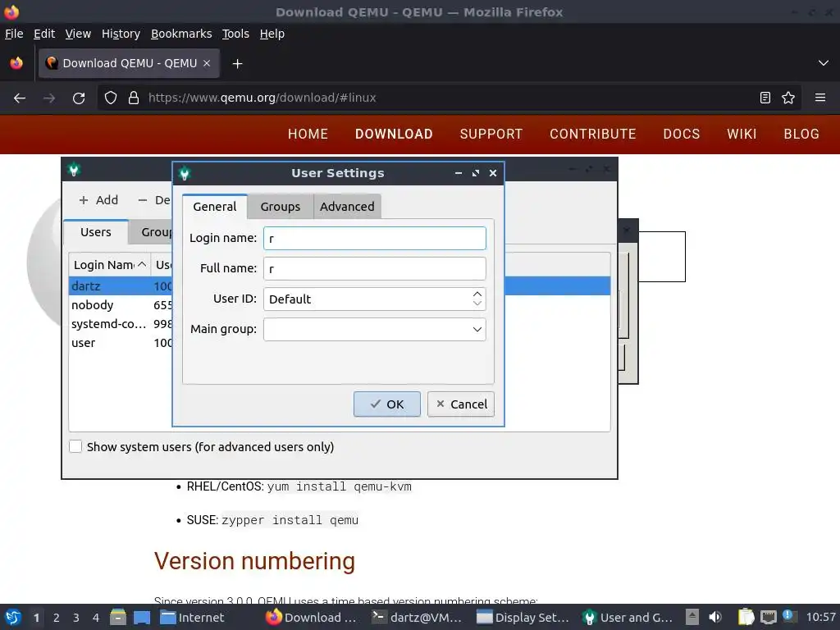Viewport: 840px width, 630px height.
Task: Click the Firefox View pinned icon
Action: (x=16, y=63)
